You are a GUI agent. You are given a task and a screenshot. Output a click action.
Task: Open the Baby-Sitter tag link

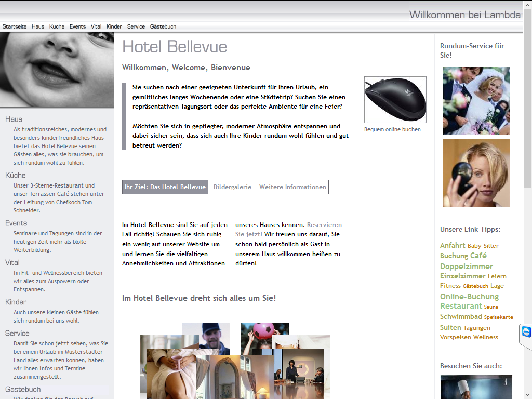tap(483, 246)
